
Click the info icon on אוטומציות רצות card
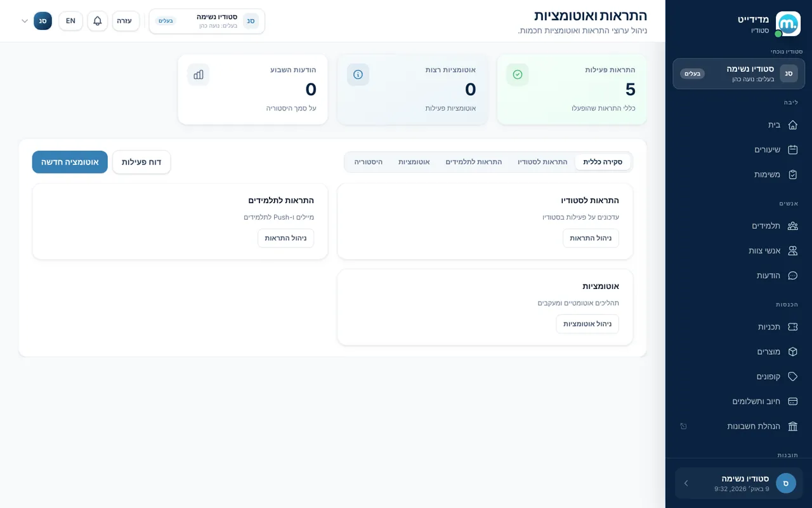358,74
